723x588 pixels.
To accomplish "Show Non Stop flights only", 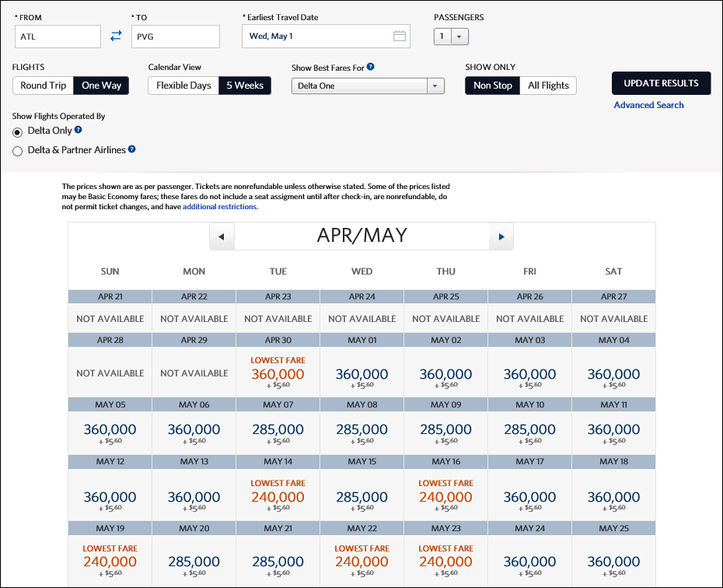I will (x=492, y=86).
